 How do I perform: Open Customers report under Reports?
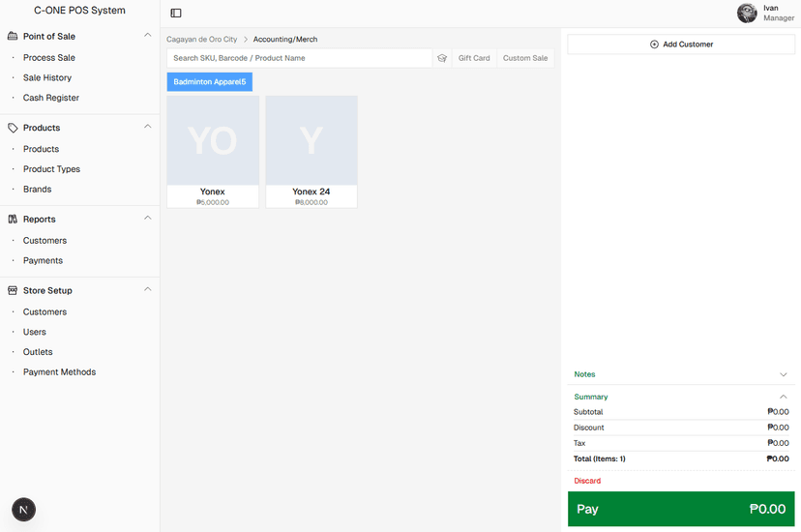[x=44, y=241]
